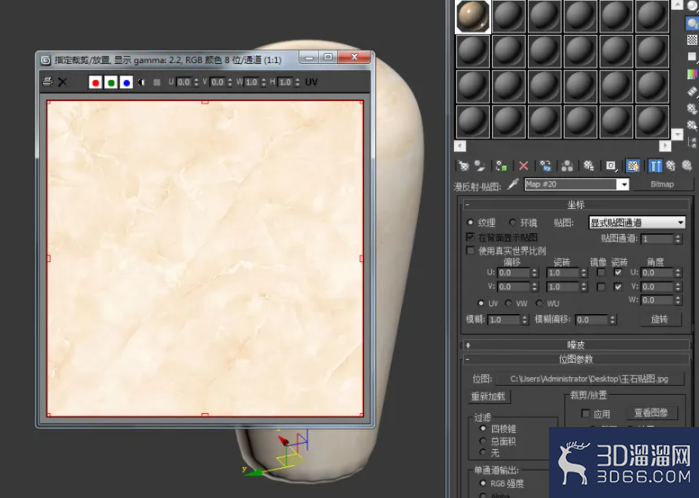Open the Map #20 name dropdown
Image resolution: width=699 pixels, height=498 pixels.
click(623, 184)
